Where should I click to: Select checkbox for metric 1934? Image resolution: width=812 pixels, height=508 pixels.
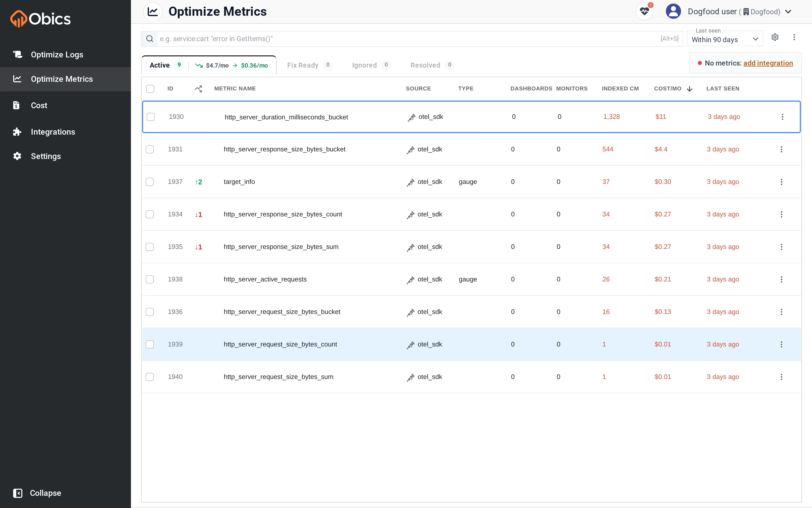(x=150, y=214)
